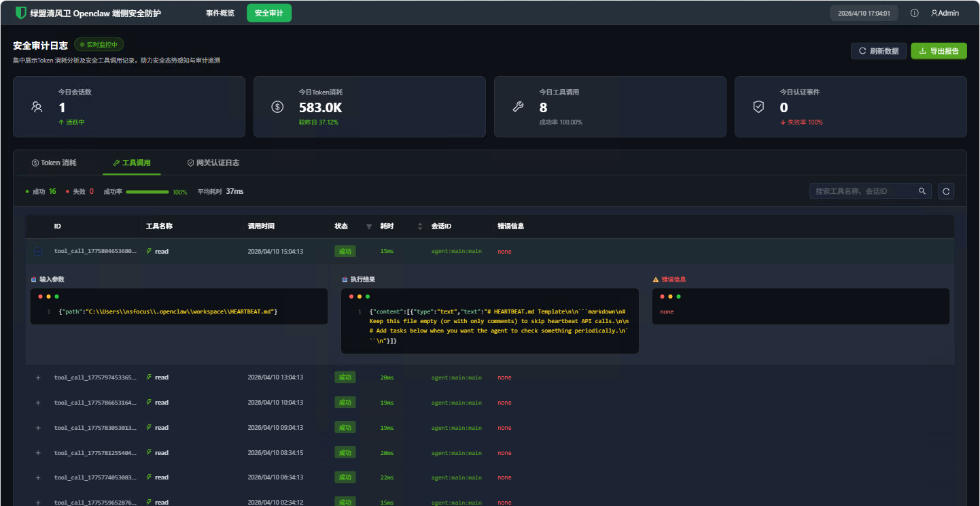Click the lightning icon in the 08:34:15 row
This screenshot has height=506, width=980.
tap(149, 452)
